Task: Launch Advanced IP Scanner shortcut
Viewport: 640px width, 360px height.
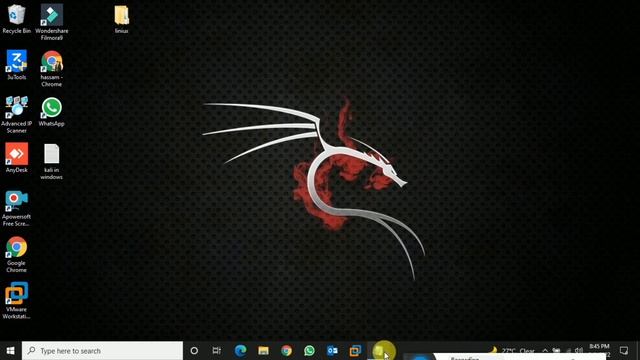Action: pyautogui.click(x=16, y=115)
